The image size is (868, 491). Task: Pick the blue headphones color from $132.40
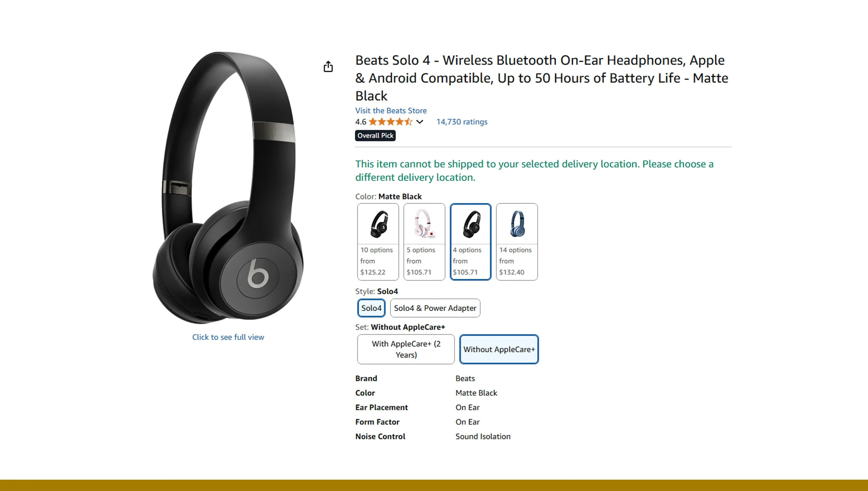[517, 241]
